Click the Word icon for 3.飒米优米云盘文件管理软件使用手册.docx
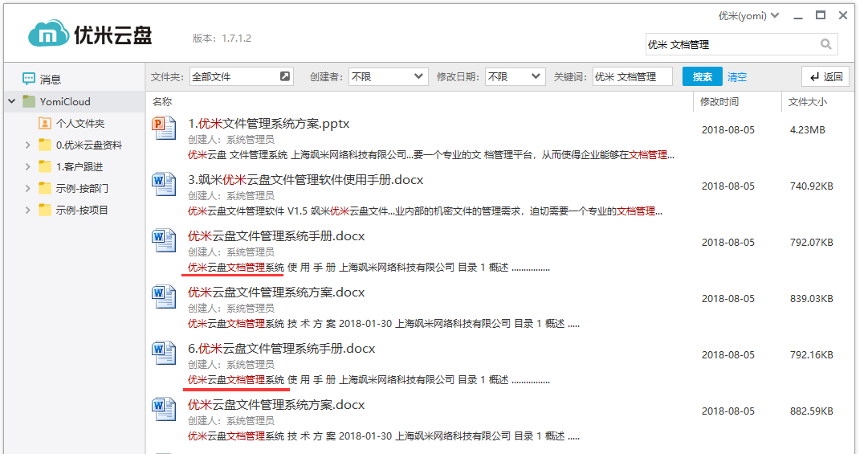This screenshot has height=454, width=868. tap(164, 185)
